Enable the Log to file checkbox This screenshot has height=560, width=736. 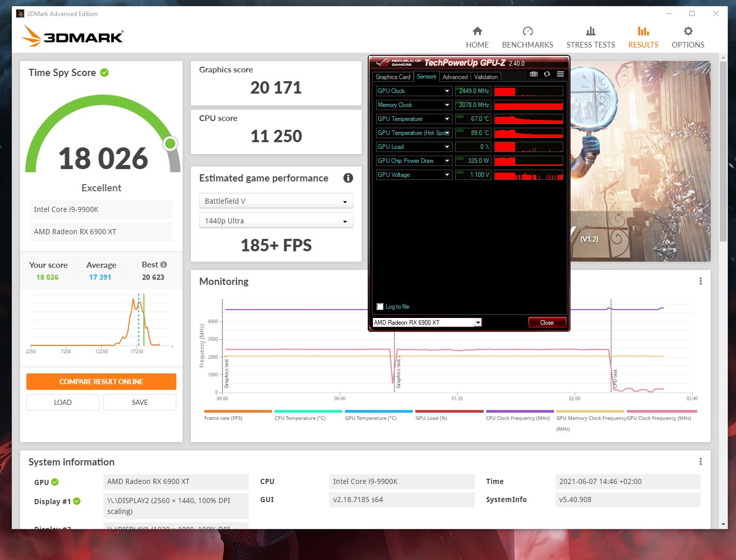380,307
